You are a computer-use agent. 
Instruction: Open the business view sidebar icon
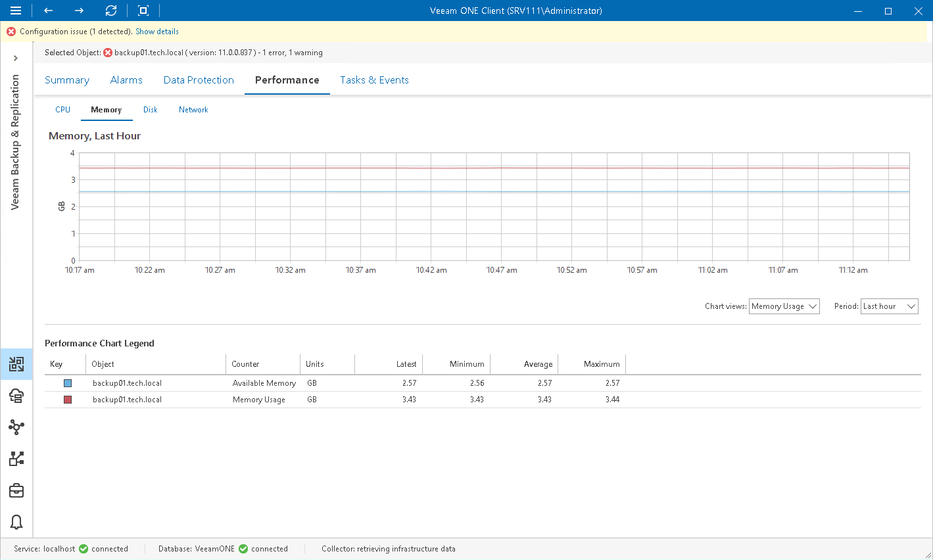pos(16,459)
